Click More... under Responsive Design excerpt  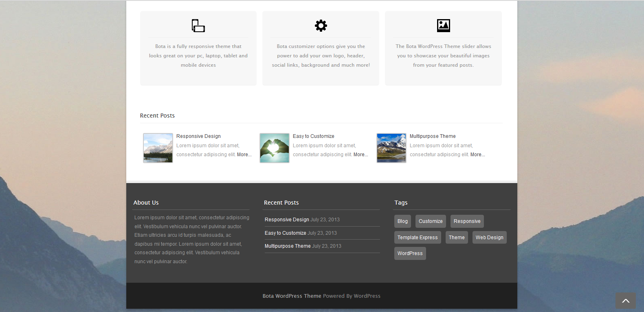244,155
